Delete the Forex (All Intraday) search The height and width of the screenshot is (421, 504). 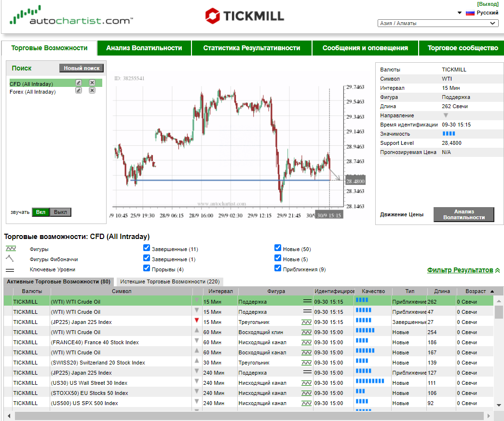(92, 90)
